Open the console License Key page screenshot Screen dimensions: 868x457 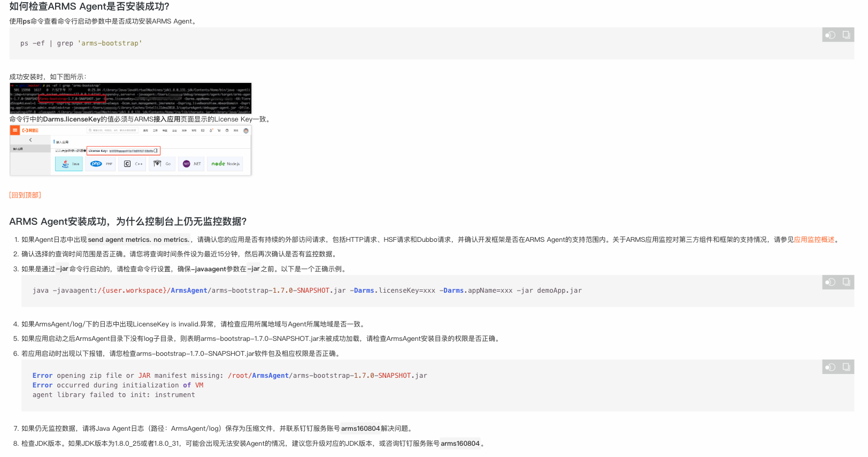130,150
